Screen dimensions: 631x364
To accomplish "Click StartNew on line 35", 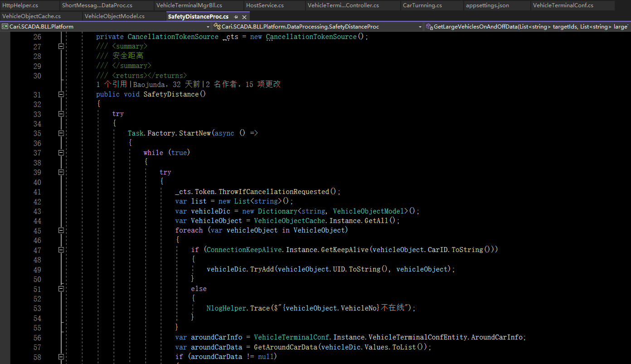I will 195,133.
